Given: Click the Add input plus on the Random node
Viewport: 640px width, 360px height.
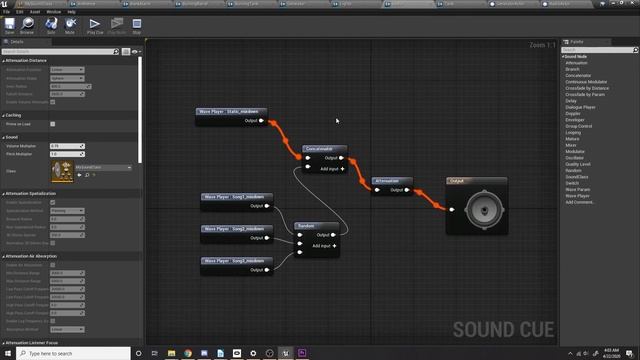Looking at the screenshot, I should pyautogui.click(x=334, y=246).
